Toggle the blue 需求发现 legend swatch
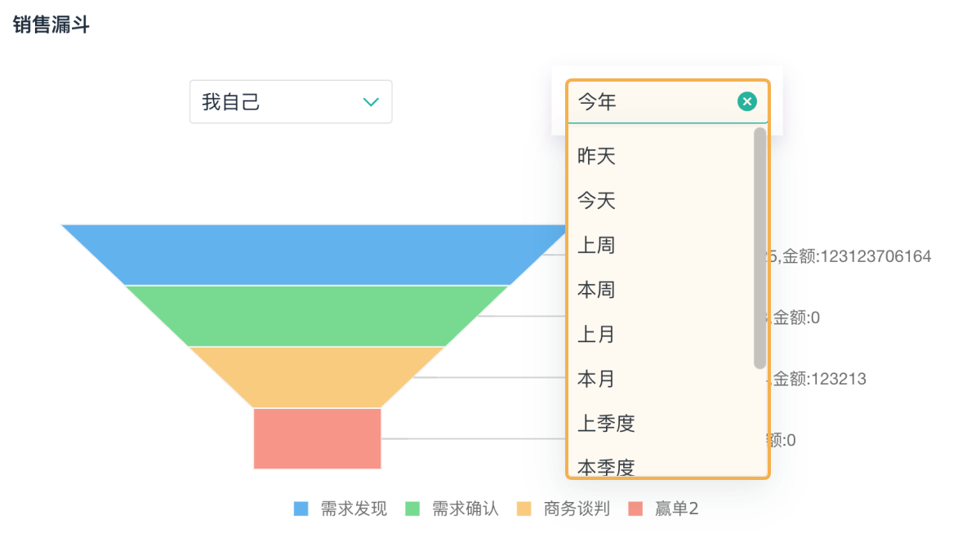Viewport: 980px width, 551px height. point(301,509)
